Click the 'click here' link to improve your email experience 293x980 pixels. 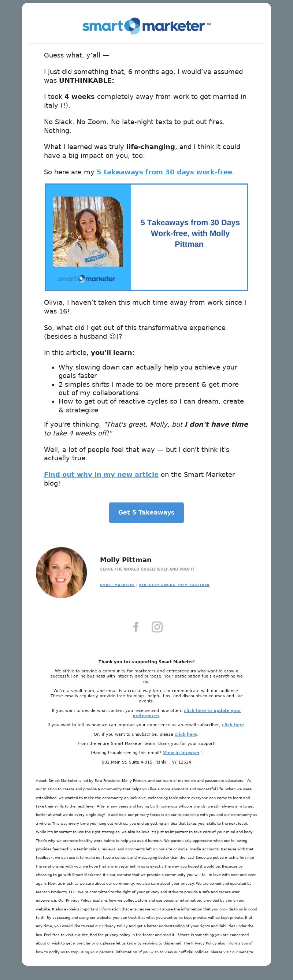pyautogui.click(x=233, y=725)
